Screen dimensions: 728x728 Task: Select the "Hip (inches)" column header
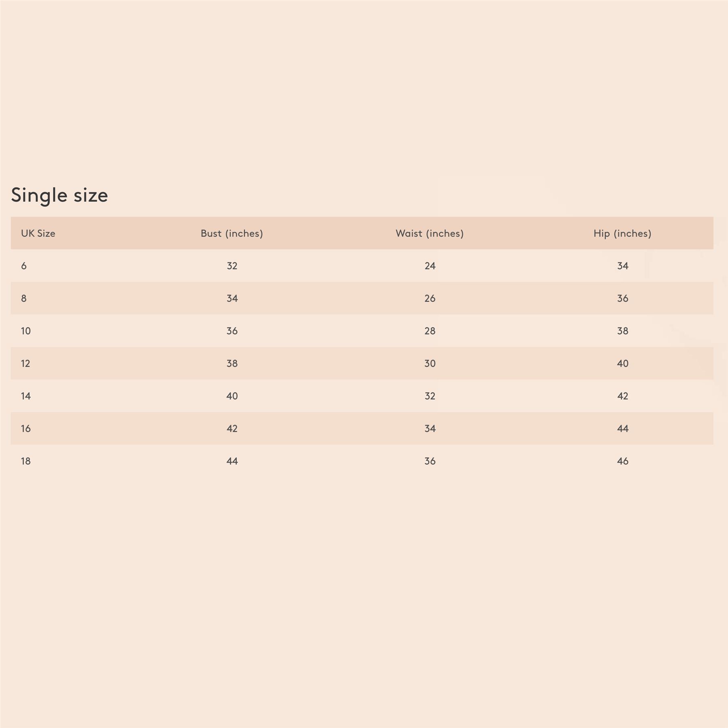tap(622, 233)
